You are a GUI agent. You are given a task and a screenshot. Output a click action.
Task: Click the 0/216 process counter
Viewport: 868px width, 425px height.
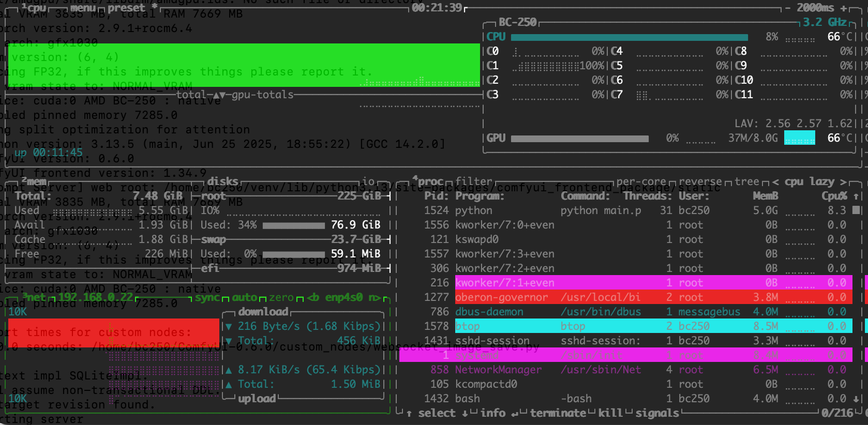tap(837, 413)
